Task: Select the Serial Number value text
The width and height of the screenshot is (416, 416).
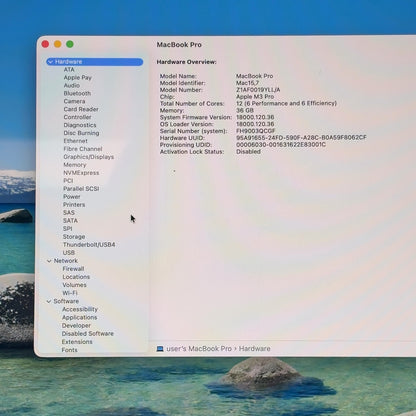Action: [256, 131]
